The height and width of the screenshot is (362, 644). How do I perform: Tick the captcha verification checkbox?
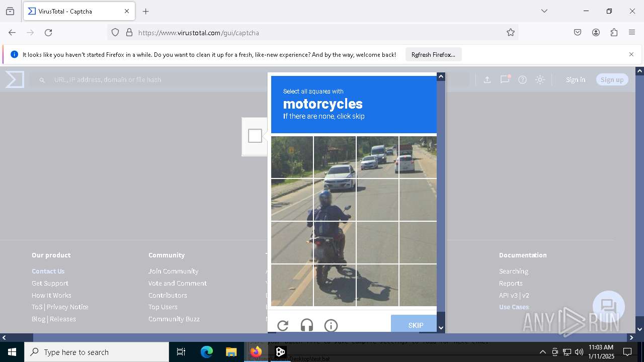pos(255,136)
